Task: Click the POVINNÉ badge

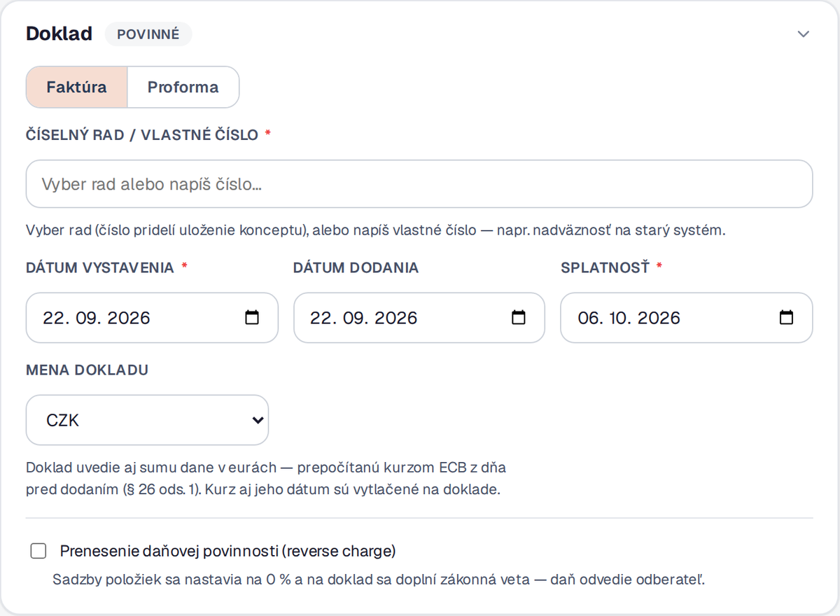Action: click(x=148, y=34)
